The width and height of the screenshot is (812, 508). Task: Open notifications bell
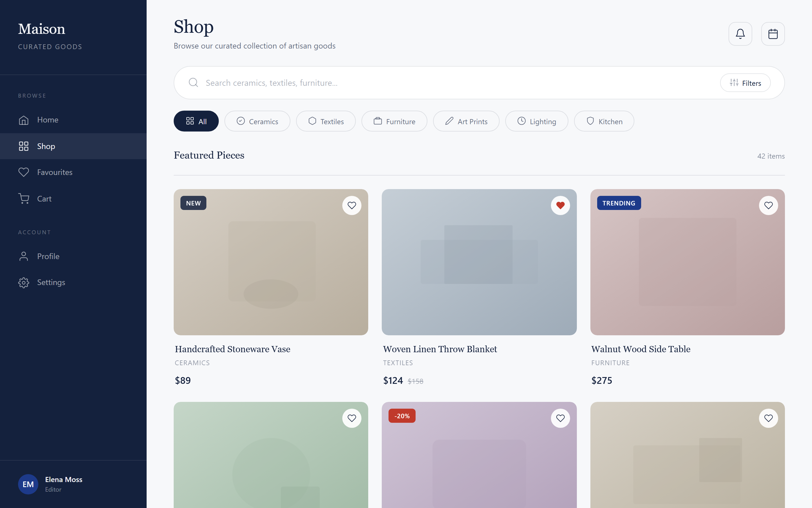click(740, 34)
